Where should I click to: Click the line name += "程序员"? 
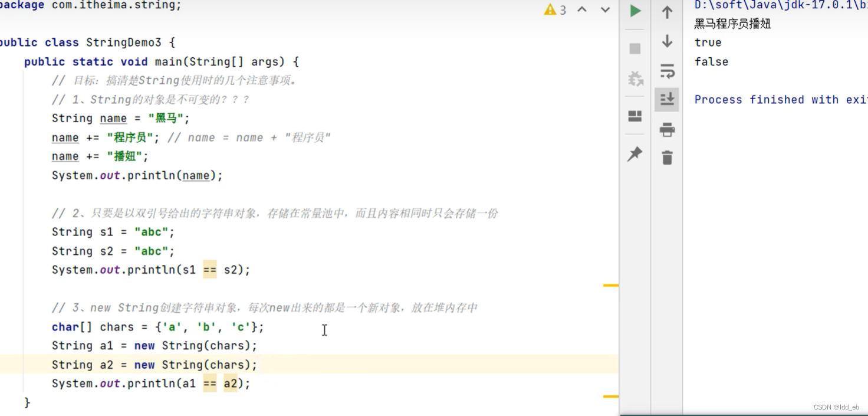pos(106,137)
